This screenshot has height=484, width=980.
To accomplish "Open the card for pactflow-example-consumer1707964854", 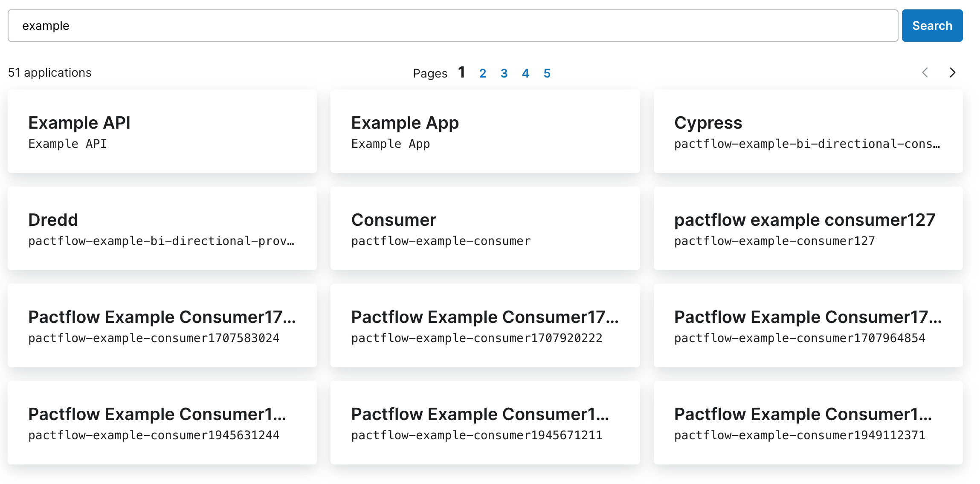I will [808, 326].
